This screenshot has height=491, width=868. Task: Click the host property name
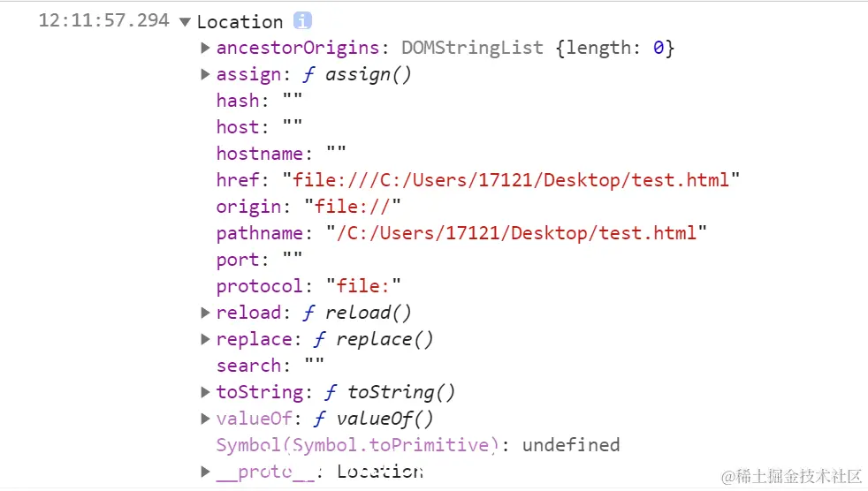[x=238, y=127]
